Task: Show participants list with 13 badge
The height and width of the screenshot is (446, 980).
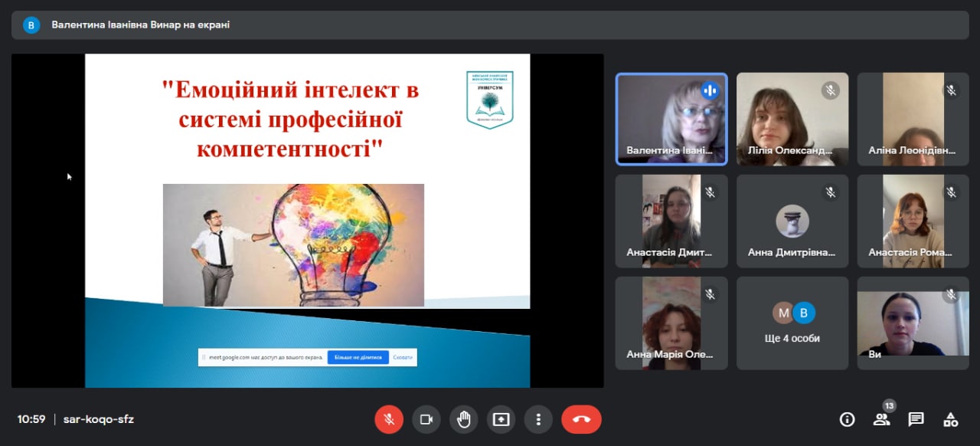Action: (x=882, y=418)
